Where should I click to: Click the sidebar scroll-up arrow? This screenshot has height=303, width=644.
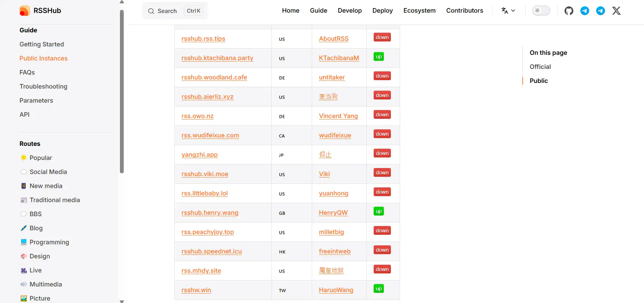(122, 2)
